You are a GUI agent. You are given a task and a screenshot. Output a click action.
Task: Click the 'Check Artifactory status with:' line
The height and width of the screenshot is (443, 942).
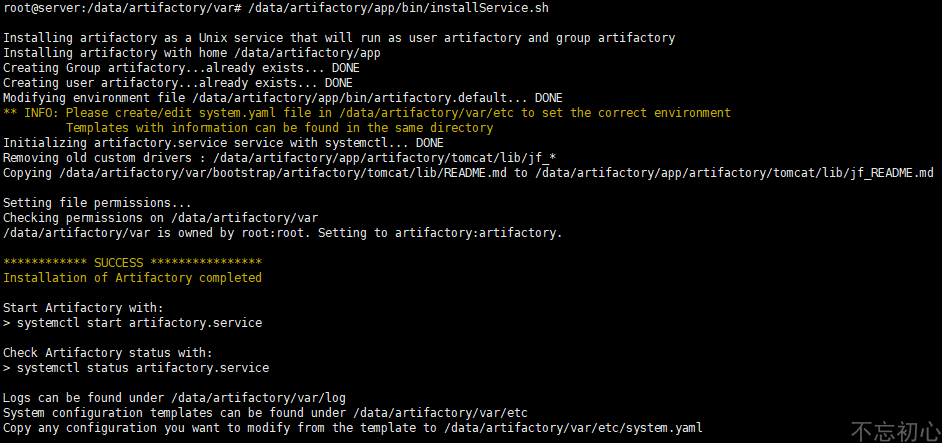click(x=108, y=353)
